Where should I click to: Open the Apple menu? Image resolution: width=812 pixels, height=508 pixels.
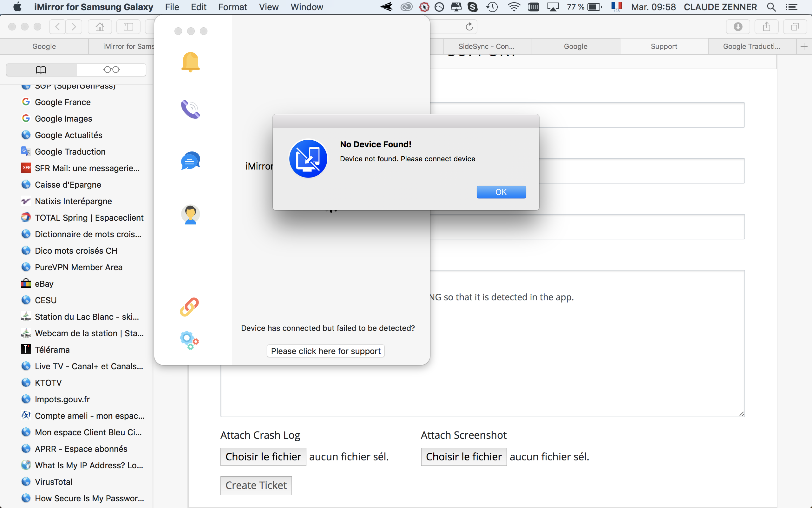pyautogui.click(x=17, y=7)
